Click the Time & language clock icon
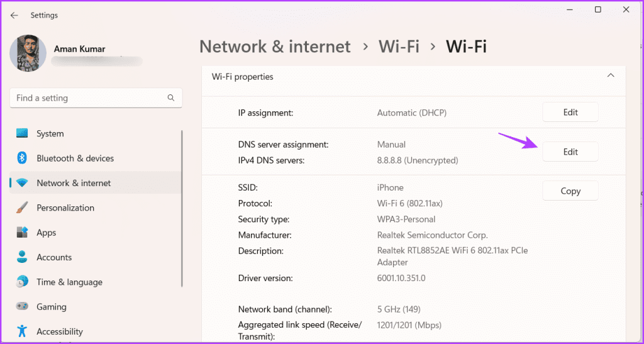644x344 pixels. [x=22, y=282]
